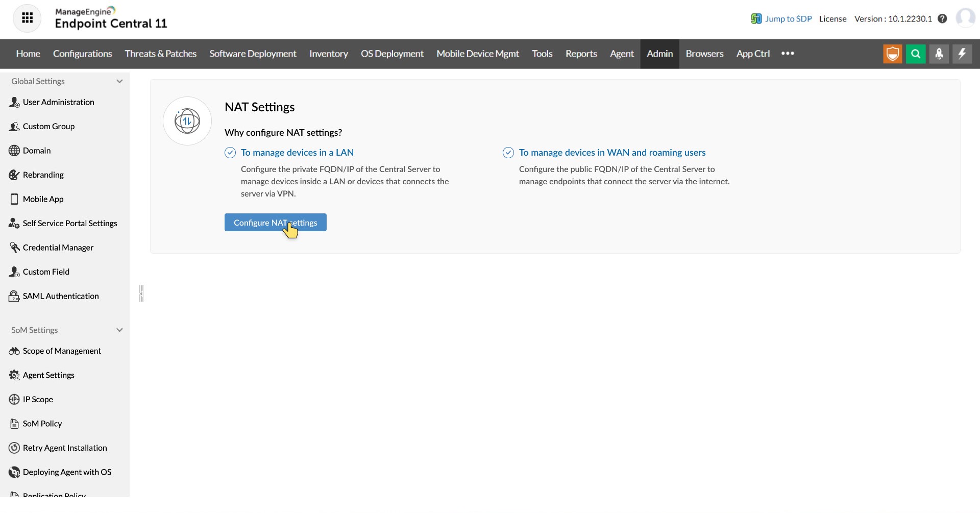Click To manage devices in a LAN
The width and height of the screenshot is (980, 513).
[x=297, y=153]
